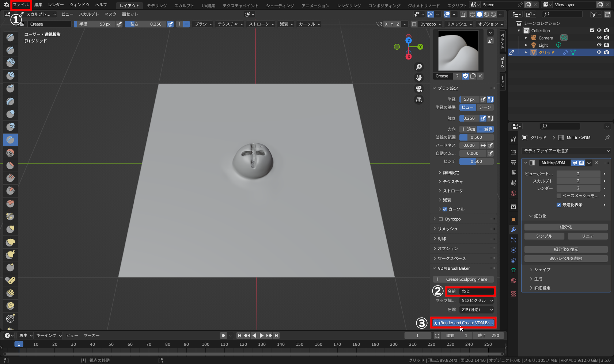Open the Material Properties tab
Screen dimensions: 614x364
(x=513, y=281)
